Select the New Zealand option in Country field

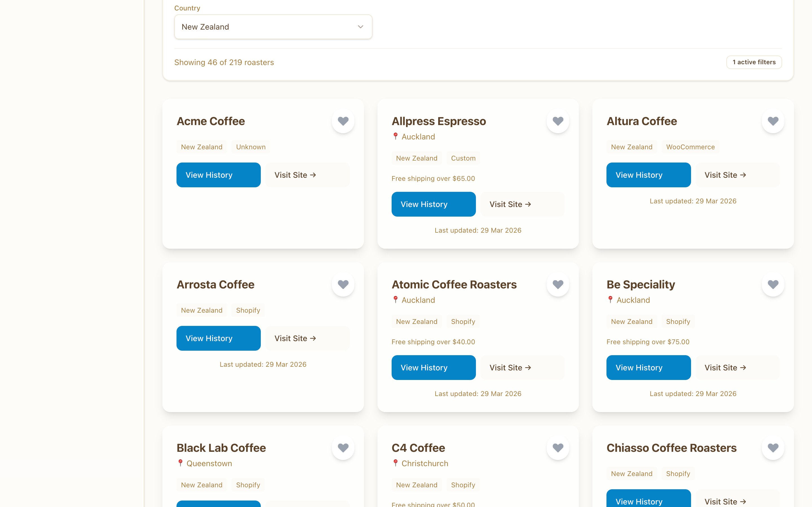[x=273, y=26]
